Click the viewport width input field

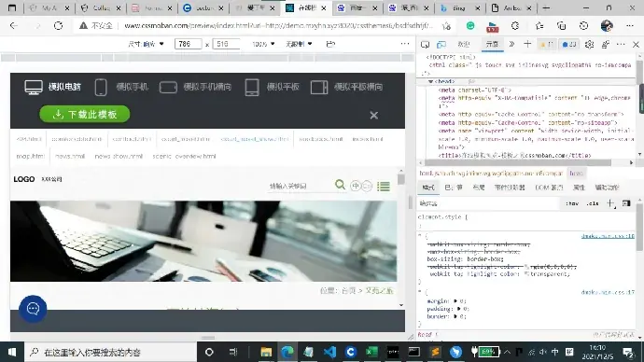[x=188, y=44]
